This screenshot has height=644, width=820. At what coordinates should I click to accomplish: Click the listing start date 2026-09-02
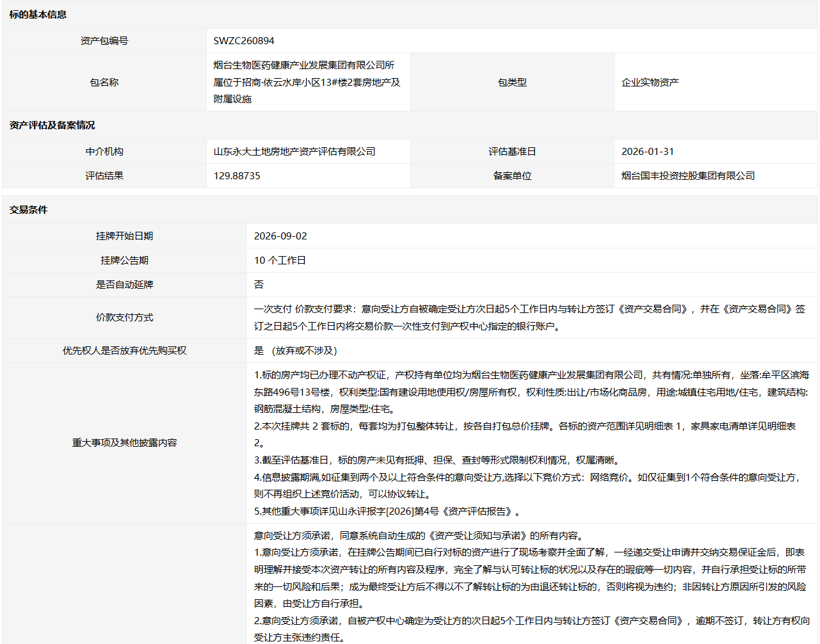tap(280, 236)
